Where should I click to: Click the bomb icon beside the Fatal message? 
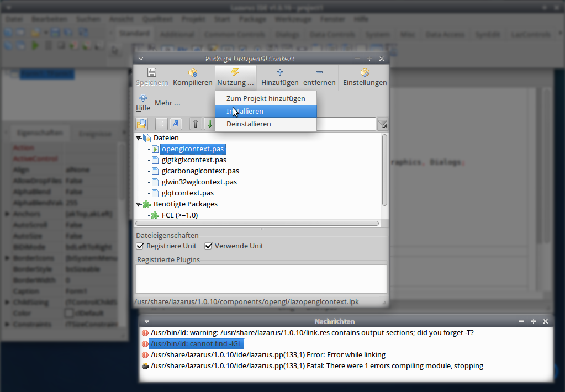145,366
